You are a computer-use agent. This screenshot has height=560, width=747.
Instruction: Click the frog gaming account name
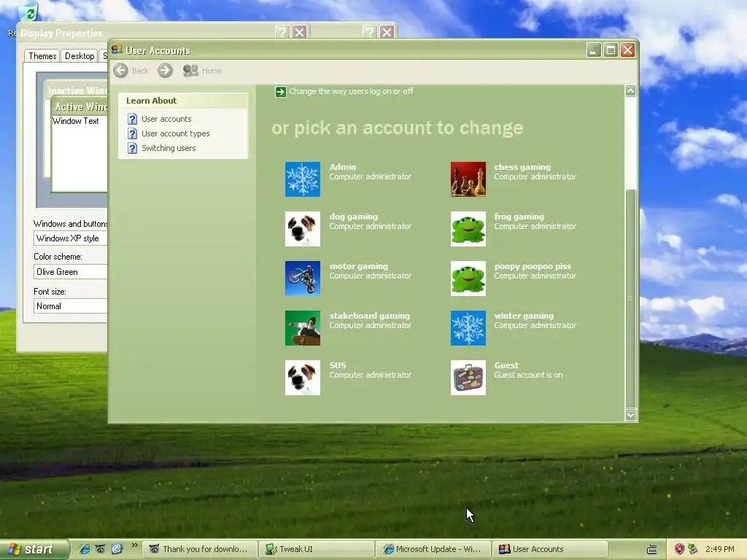pyautogui.click(x=519, y=217)
